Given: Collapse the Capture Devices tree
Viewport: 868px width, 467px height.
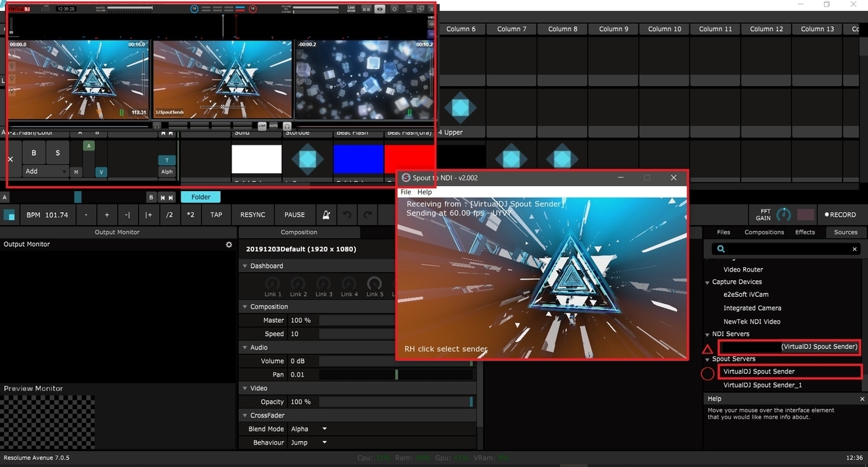Looking at the screenshot, I should pos(707,282).
